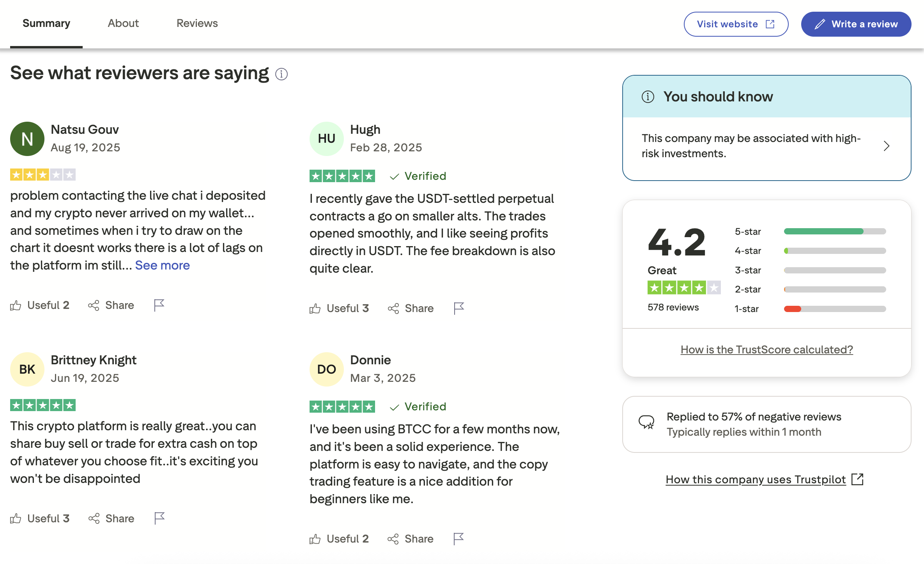Open Hugh's HU avatar
Viewport: 924px width, 564px height.
click(x=326, y=139)
